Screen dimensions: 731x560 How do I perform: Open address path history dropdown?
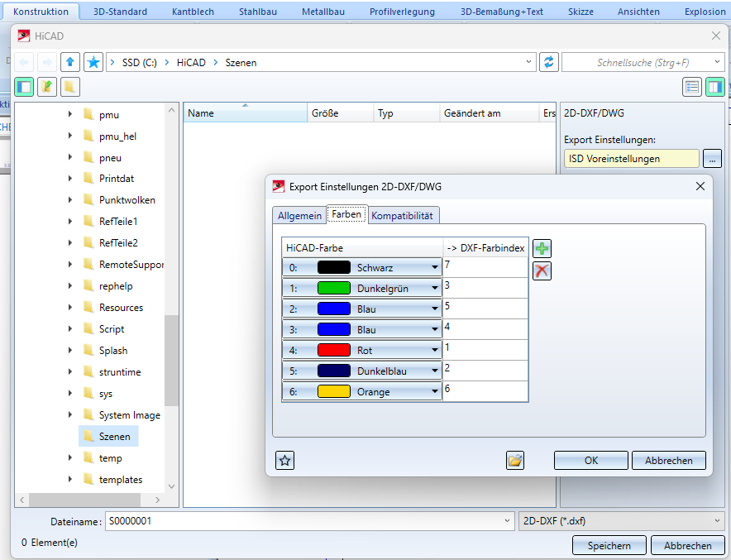pyautogui.click(x=528, y=62)
